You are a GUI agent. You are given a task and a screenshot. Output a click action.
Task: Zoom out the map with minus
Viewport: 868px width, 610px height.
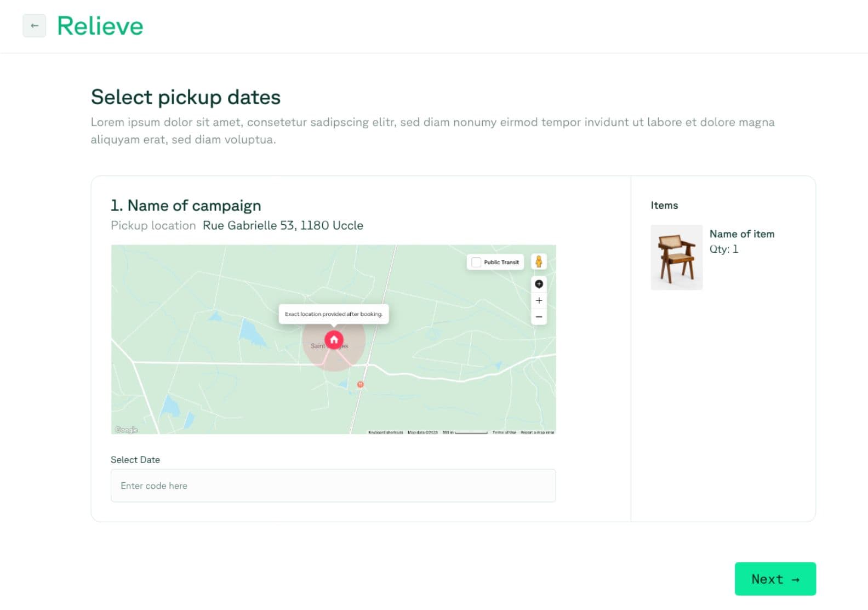pyautogui.click(x=539, y=317)
